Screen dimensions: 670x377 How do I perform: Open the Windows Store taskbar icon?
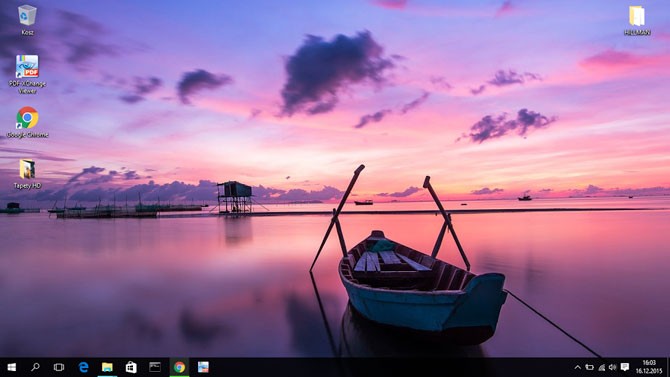(131, 367)
